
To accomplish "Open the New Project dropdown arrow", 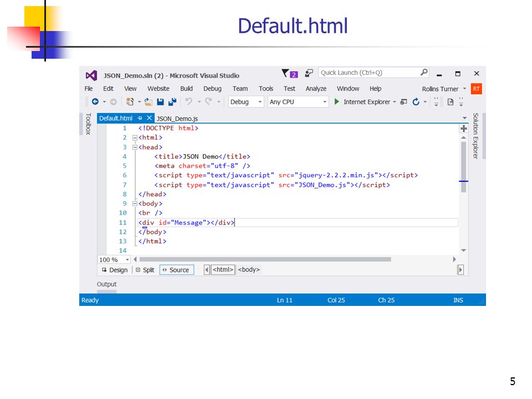I will (139, 102).
